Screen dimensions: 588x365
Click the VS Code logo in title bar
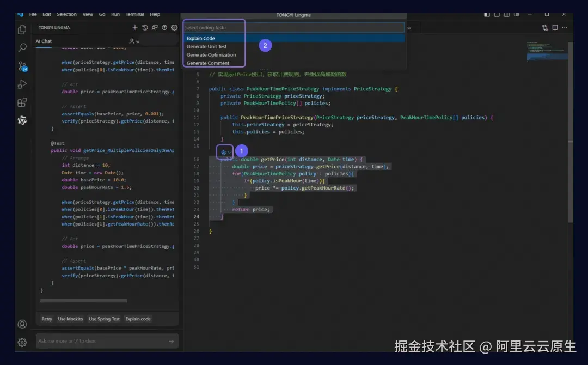(x=20, y=14)
